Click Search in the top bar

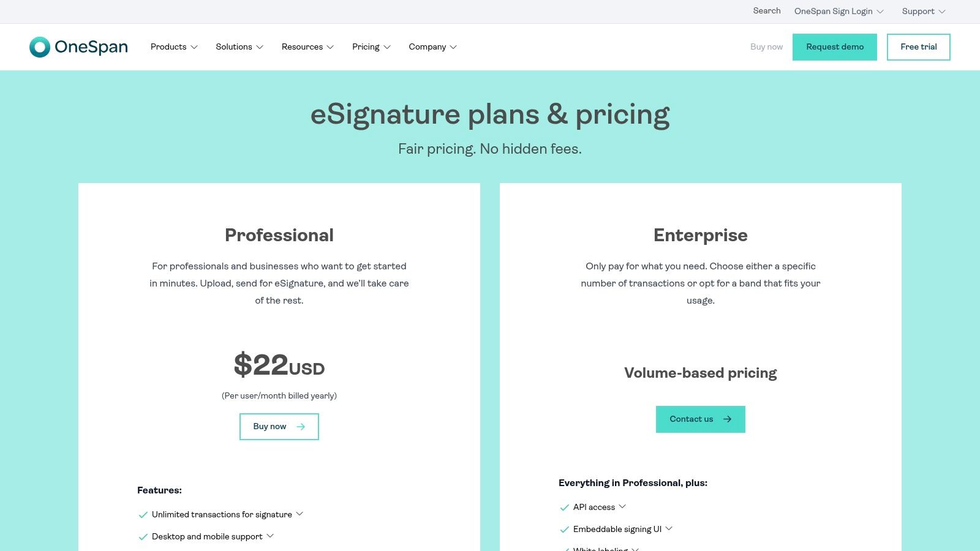[767, 11]
